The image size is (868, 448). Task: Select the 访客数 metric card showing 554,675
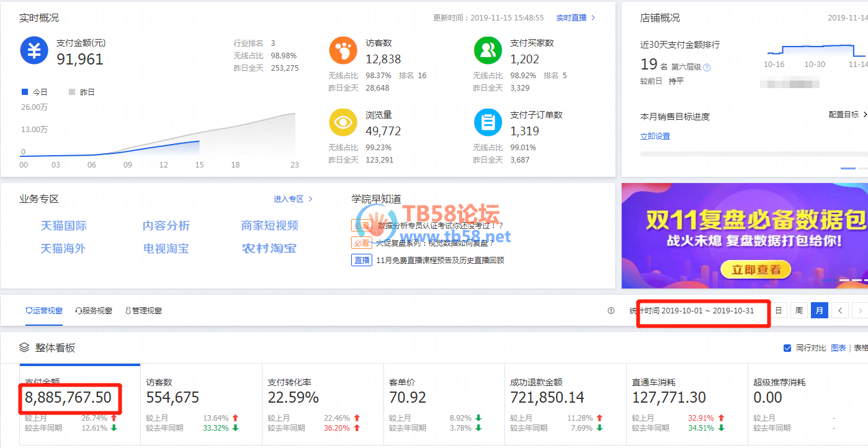click(x=202, y=404)
